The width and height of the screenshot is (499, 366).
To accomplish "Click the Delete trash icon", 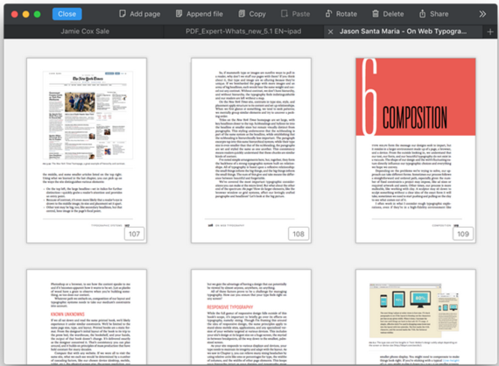I will tap(375, 14).
